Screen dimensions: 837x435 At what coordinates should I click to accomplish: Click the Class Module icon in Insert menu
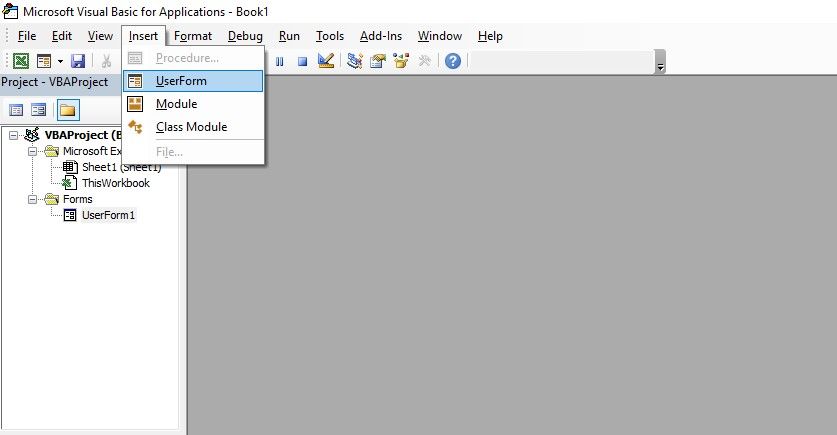coord(135,127)
